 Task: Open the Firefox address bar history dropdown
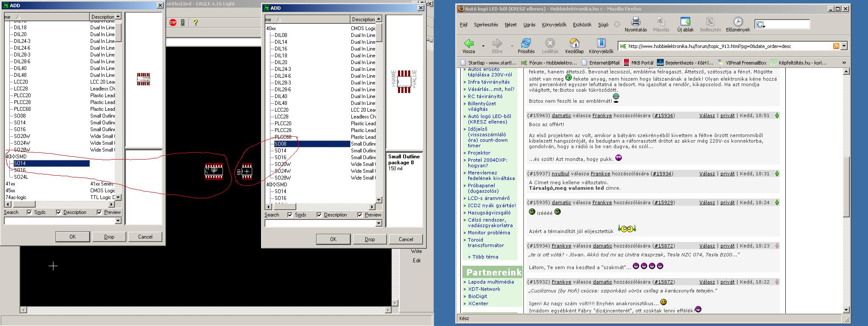pos(844,46)
